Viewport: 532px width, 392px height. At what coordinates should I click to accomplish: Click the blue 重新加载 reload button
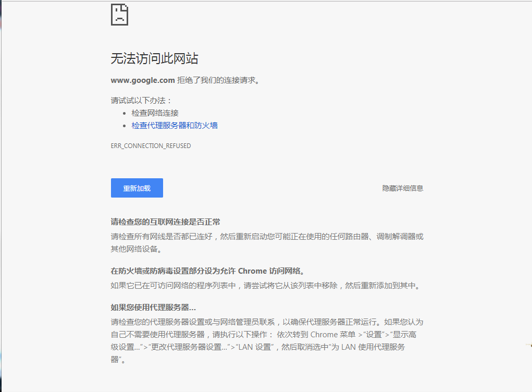click(137, 188)
